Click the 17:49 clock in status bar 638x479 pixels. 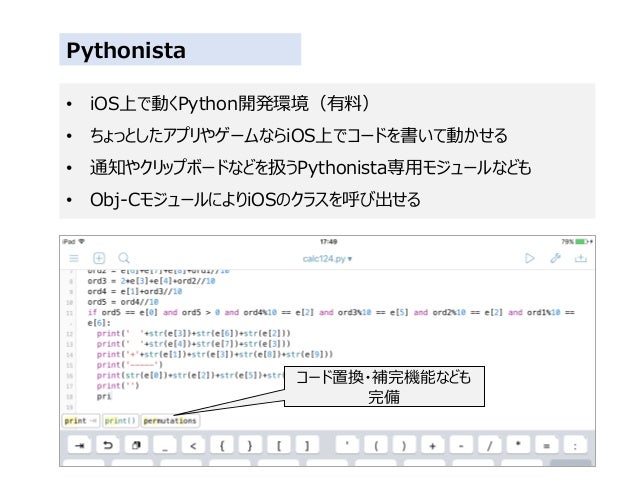pos(328,242)
